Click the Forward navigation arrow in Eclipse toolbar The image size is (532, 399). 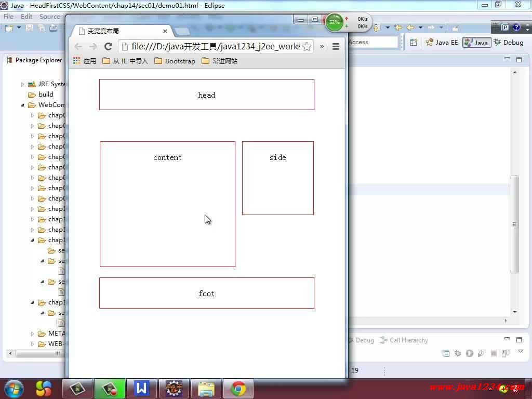(431, 28)
